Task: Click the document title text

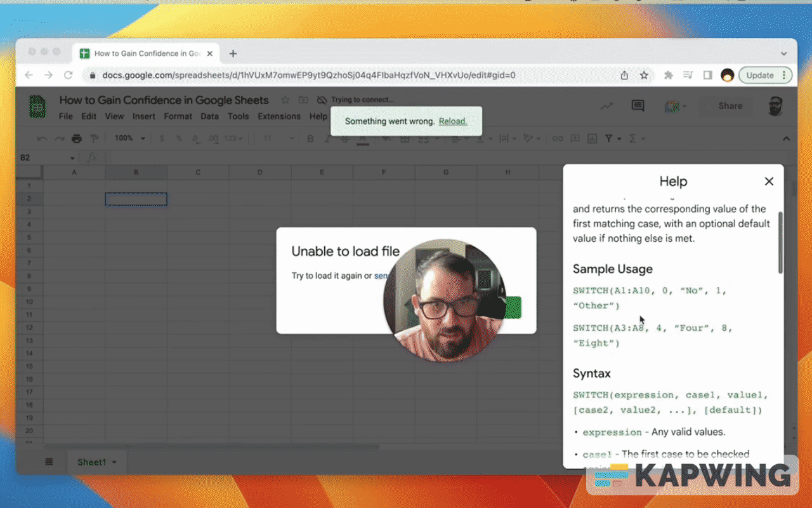Action: pyautogui.click(x=164, y=100)
